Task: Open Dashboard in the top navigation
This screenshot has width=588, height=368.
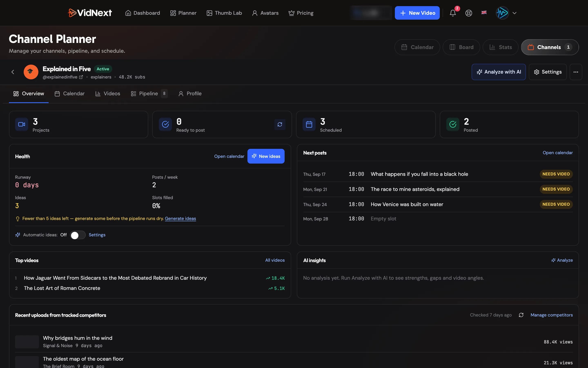Action: click(x=143, y=13)
